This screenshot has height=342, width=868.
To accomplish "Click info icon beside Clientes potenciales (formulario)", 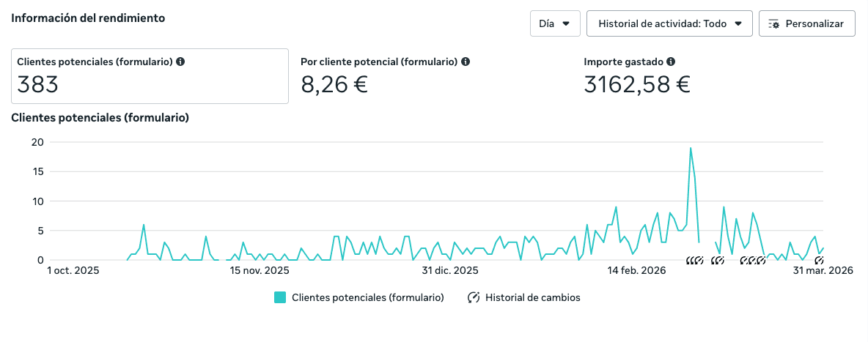I will click(x=180, y=62).
